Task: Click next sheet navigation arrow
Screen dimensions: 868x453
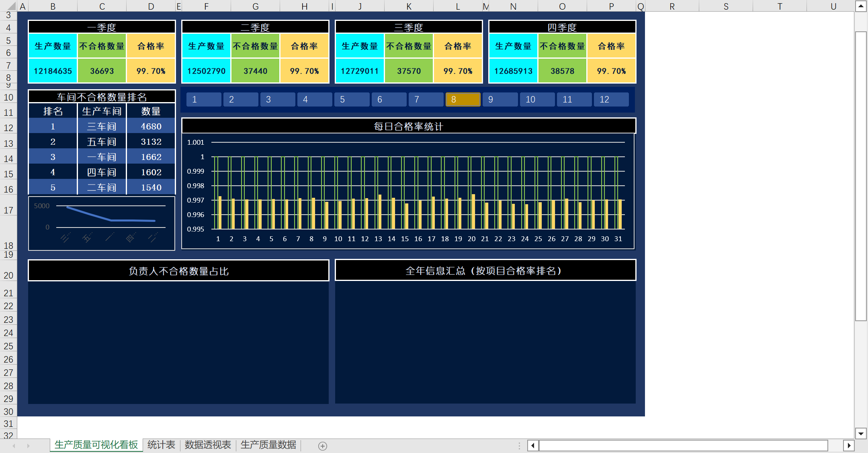Action: 28,446
